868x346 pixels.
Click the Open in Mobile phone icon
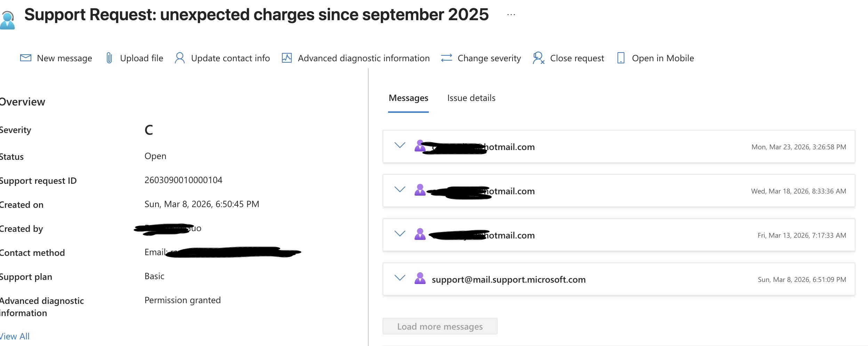pos(621,58)
